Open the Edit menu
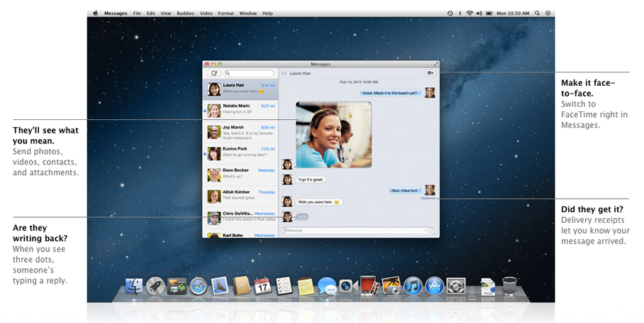 click(x=151, y=13)
